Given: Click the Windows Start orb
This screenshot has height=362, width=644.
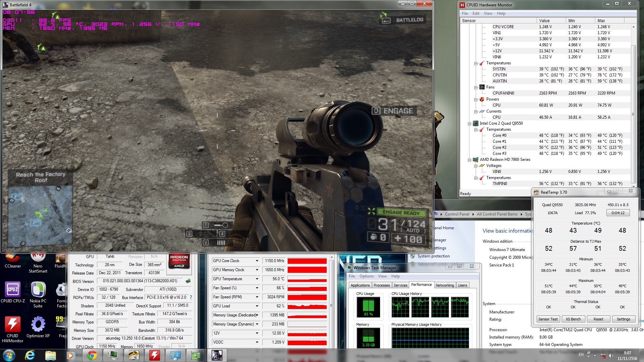Looking at the screenshot, I should click(9, 355).
